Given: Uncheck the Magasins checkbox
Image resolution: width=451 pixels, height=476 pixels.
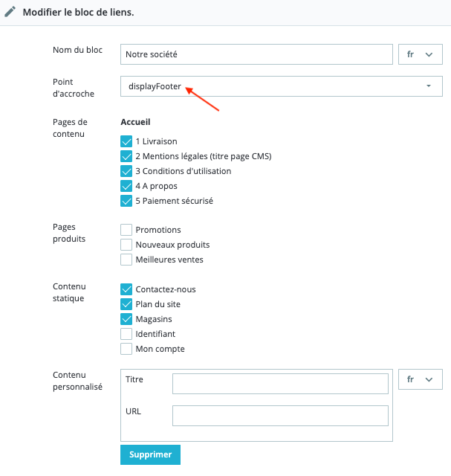Looking at the screenshot, I should click(126, 319).
